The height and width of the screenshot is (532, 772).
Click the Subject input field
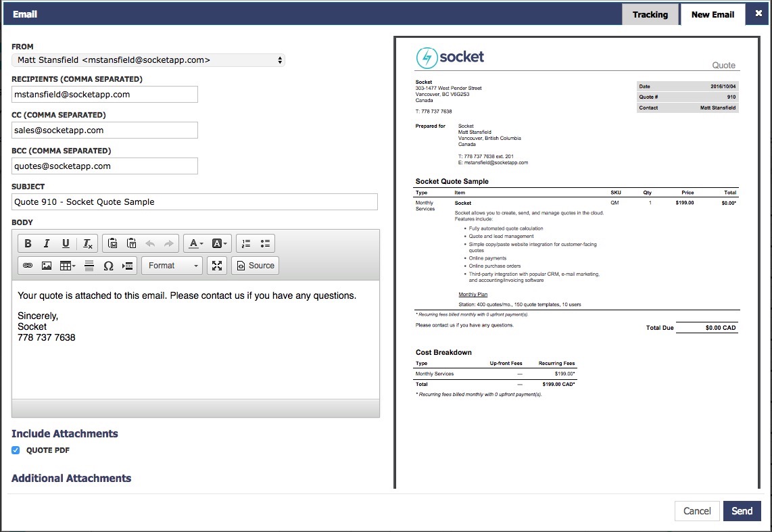pyautogui.click(x=195, y=201)
